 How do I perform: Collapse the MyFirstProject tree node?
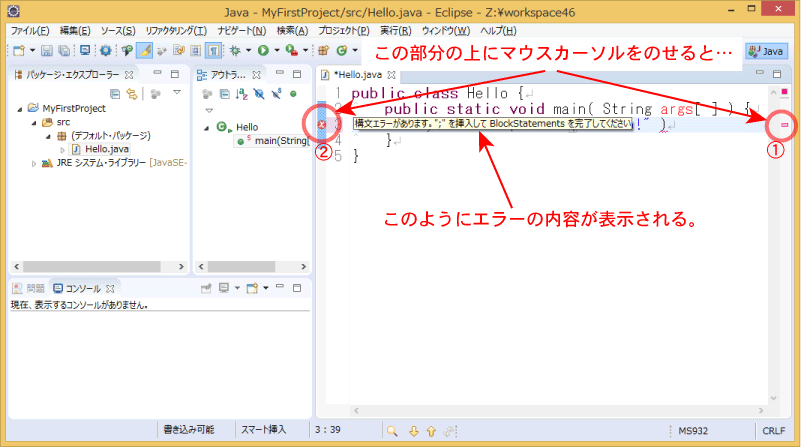[20, 109]
